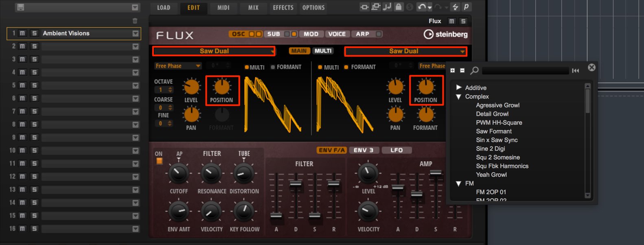Close the wavetable browser popup
This screenshot has height=245, width=644.
tap(591, 67)
